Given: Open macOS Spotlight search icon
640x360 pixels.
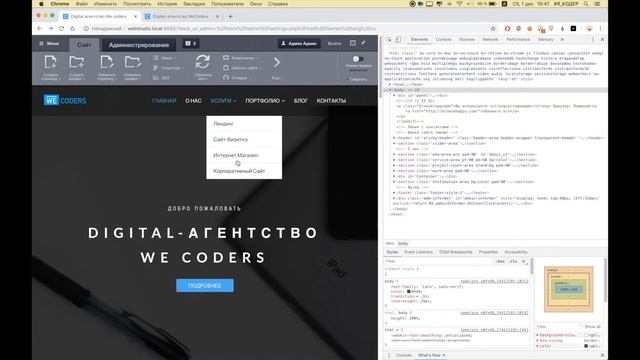Looking at the screenshot, I should (x=586, y=4).
